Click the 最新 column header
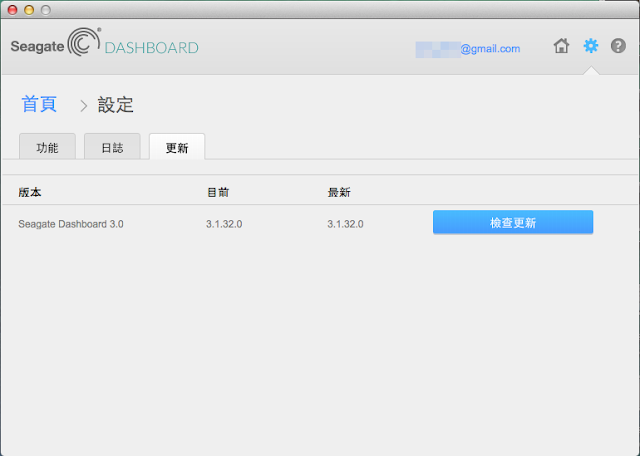The height and width of the screenshot is (456, 640). pos(339,192)
